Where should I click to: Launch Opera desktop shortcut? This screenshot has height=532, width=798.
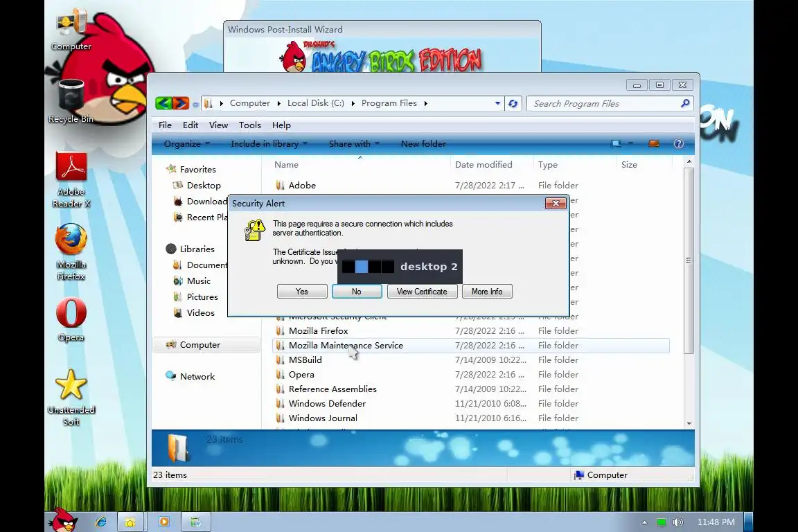pyautogui.click(x=71, y=320)
